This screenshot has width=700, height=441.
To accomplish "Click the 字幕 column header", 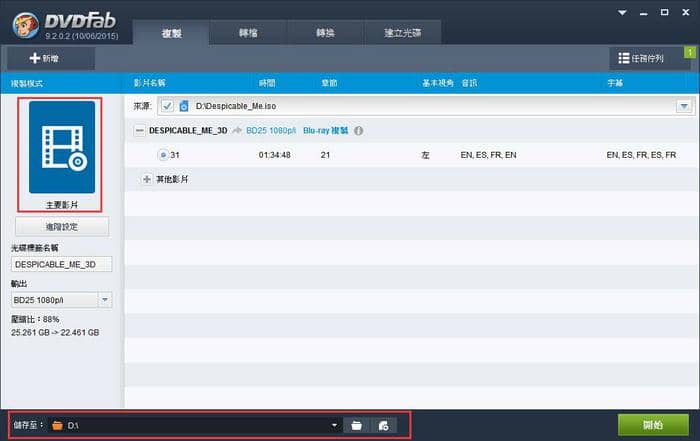I will [615, 83].
